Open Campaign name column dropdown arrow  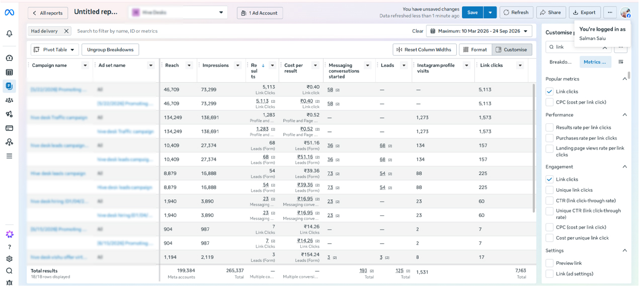click(x=85, y=65)
